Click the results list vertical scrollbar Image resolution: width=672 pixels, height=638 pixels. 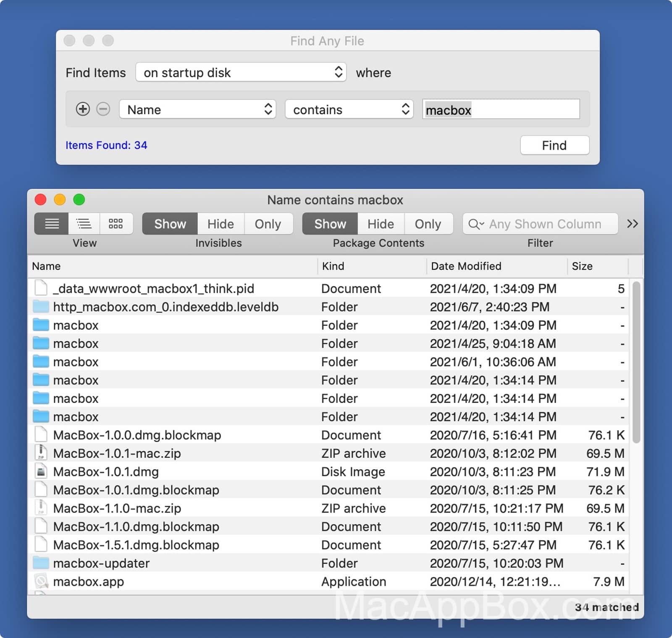[636, 362]
